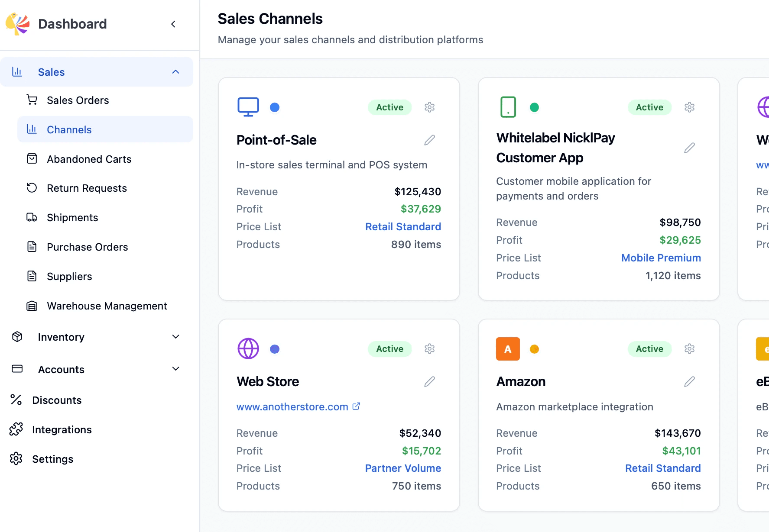The image size is (769, 532).
Task: Open Sales Orders in the sidebar
Action: 105,100
